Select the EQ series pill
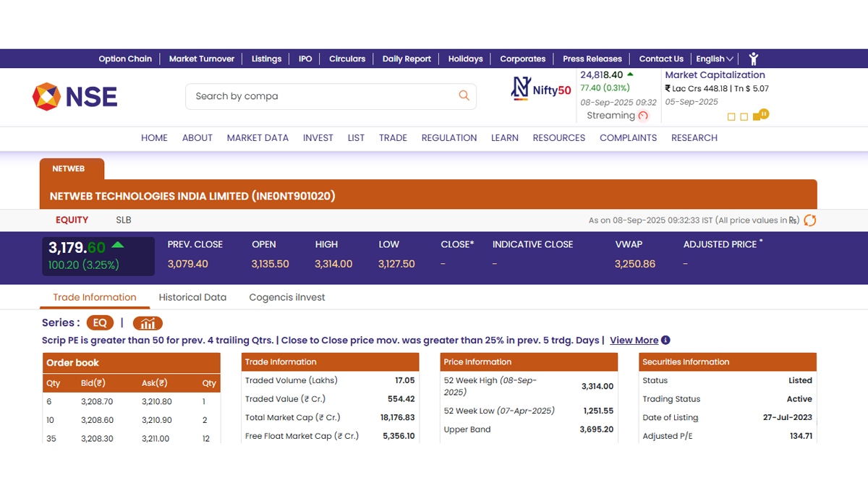 click(x=100, y=323)
